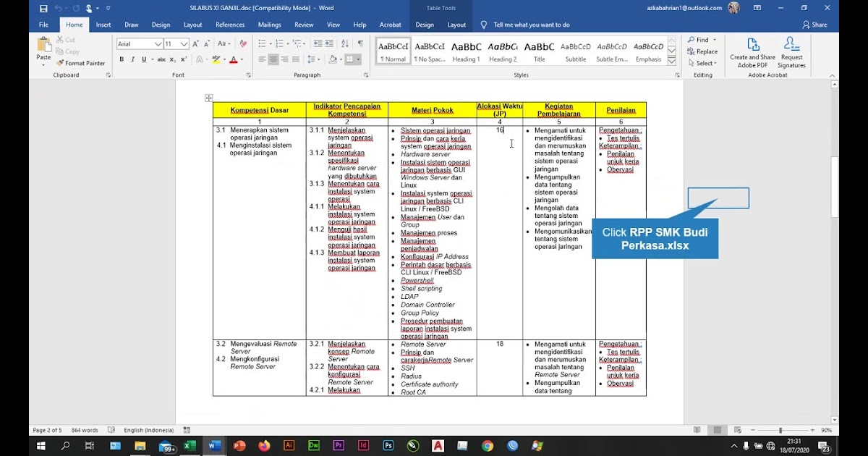This screenshot has width=868, height=456.
Task: Expand the Select dropdown in Editing
Action: (702, 63)
